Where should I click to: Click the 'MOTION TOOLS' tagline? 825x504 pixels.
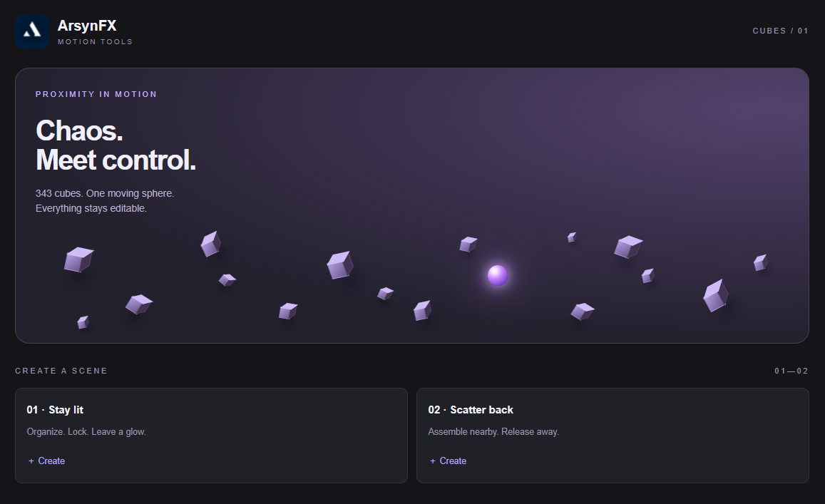(x=96, y=41)
